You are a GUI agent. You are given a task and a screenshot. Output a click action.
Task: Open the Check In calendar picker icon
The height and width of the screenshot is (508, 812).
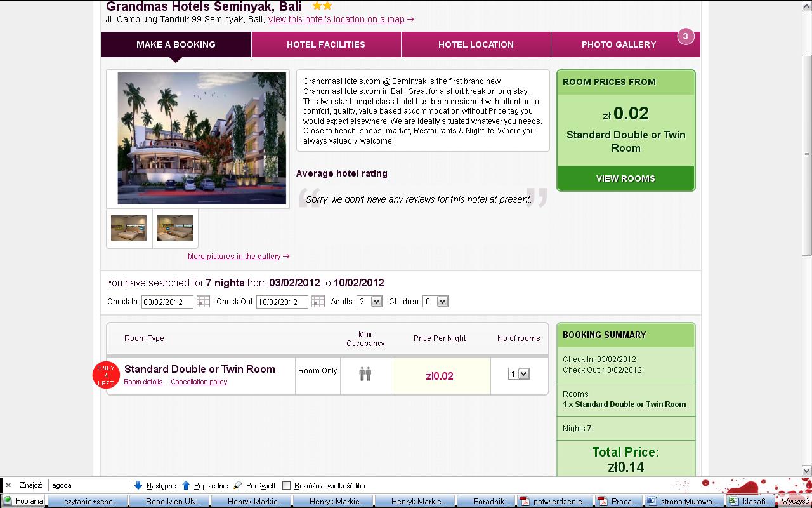point(203,302)
